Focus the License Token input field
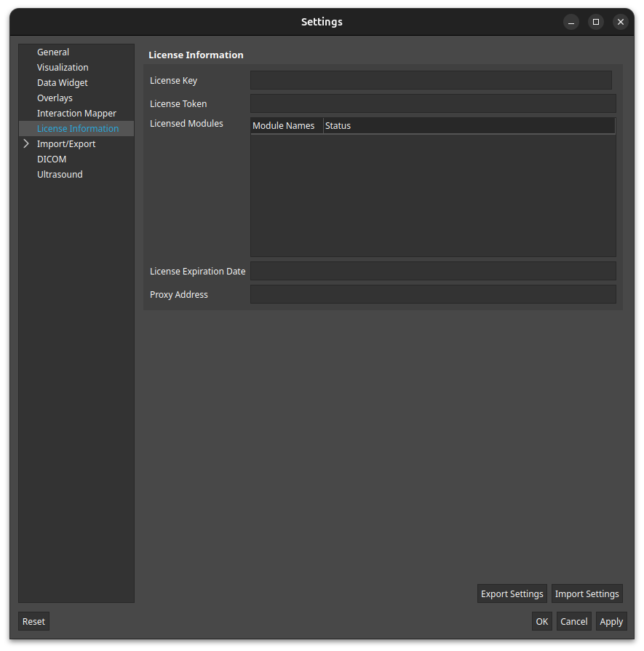Viewport: 644px width, 651px height. [x=433, y=103]
